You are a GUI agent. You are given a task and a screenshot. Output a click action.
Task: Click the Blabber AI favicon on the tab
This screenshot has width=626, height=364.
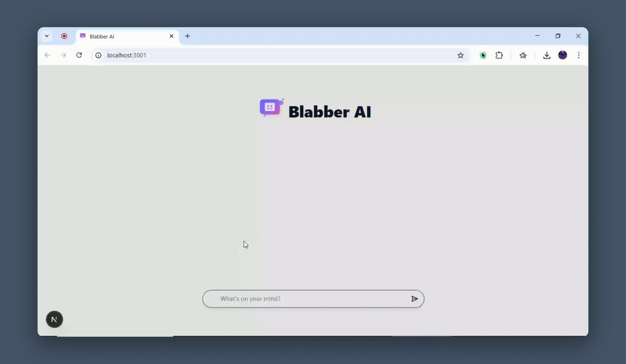tap(83, 36)
